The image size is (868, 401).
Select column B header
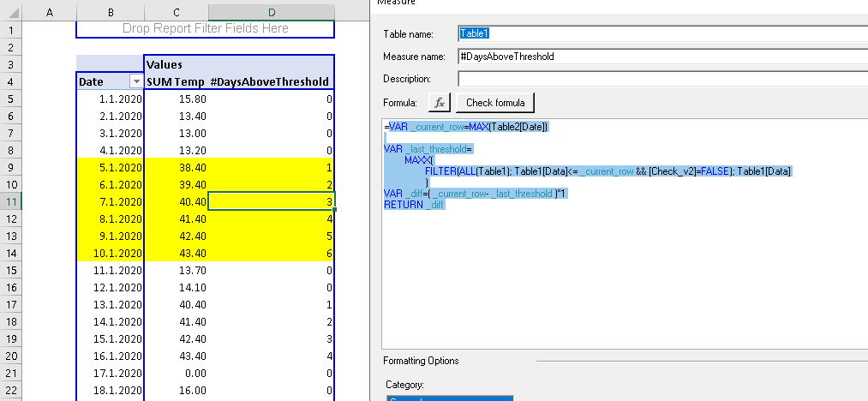(111, 12)
